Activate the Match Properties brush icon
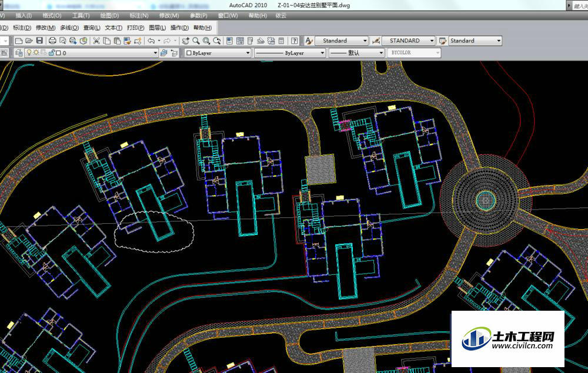 (127, 41)
